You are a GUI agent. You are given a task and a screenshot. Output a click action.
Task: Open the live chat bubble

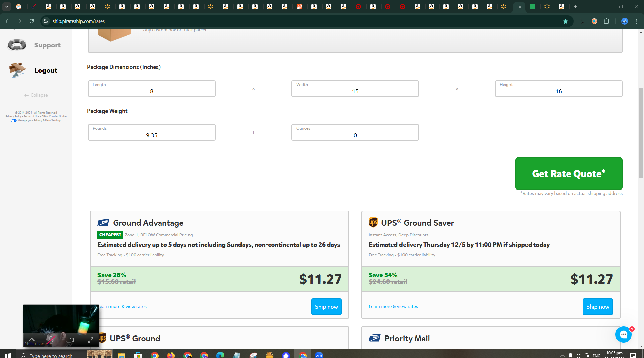pos(624,334)
